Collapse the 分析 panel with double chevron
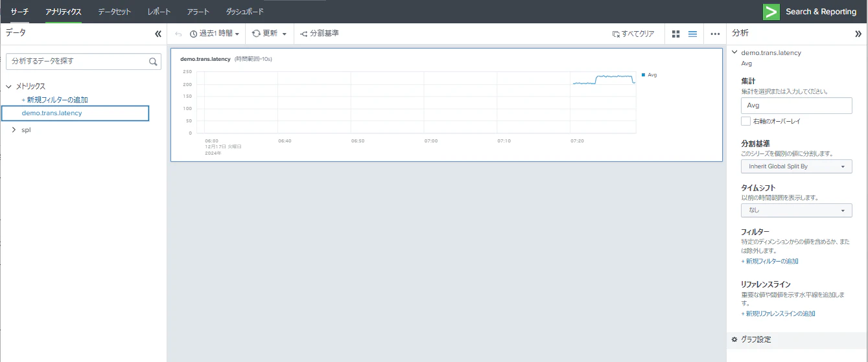 (858, 34)
